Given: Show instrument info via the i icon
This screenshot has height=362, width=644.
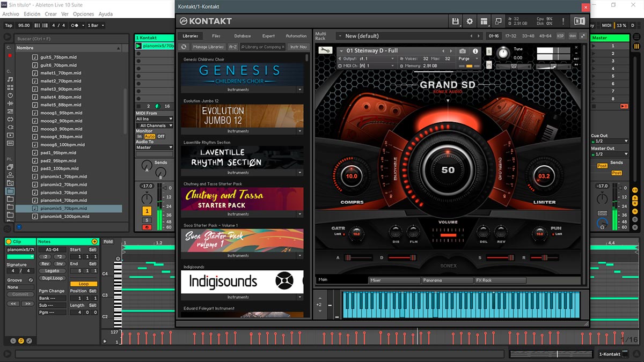Looking at the screenshot, I should 475,51.
